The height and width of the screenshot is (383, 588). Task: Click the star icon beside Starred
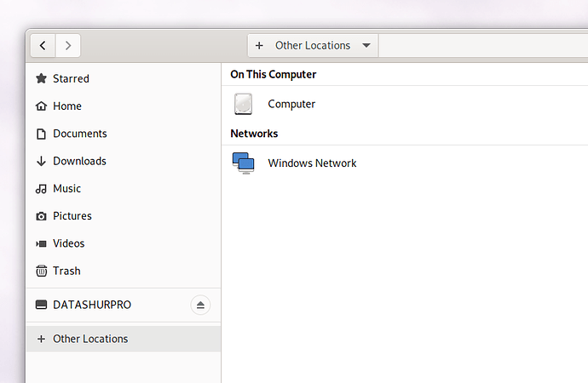pyautogui.click(x=41, y=78)
